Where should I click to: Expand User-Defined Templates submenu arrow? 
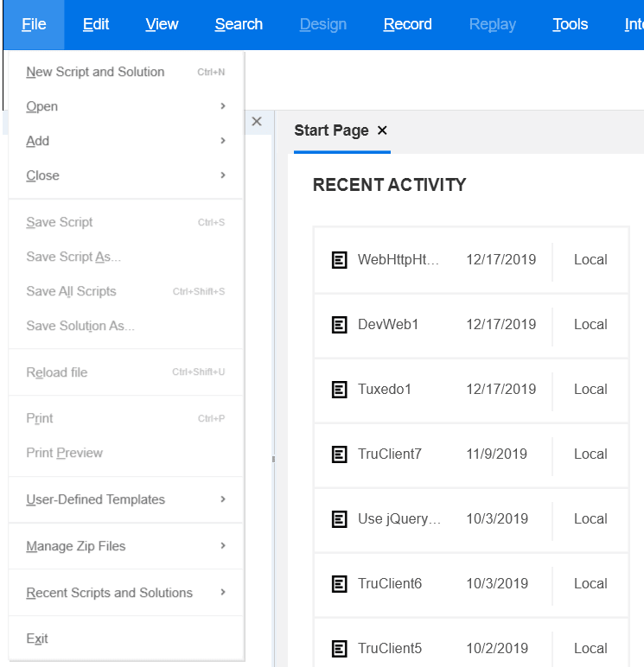coord(223,499)
